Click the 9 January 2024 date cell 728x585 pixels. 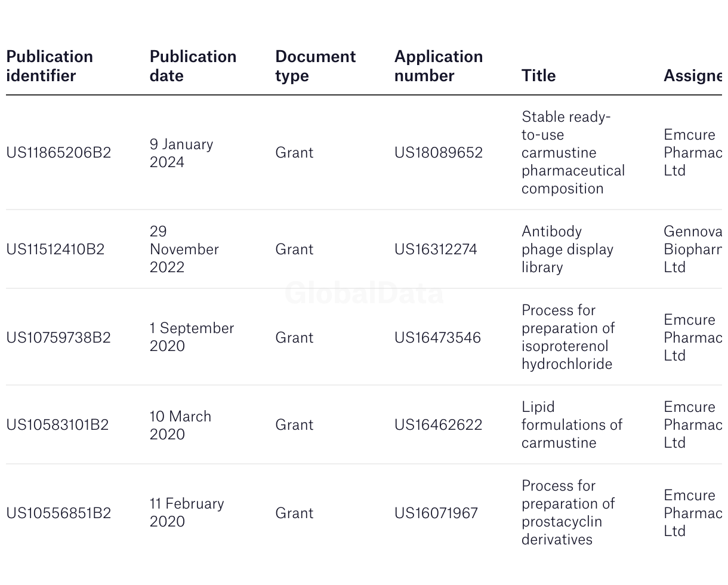(x=181, y=153)
